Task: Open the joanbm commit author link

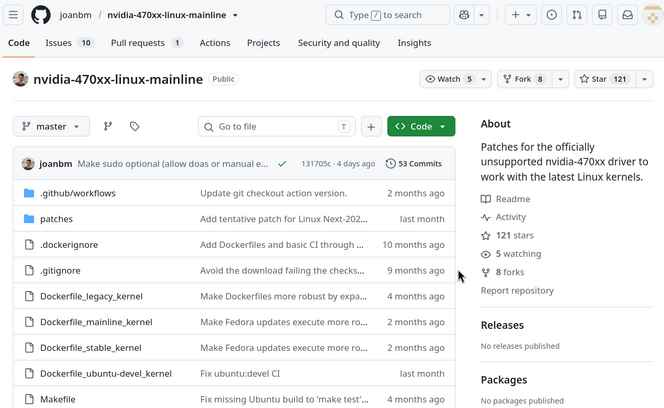Action: pos(55,164)
